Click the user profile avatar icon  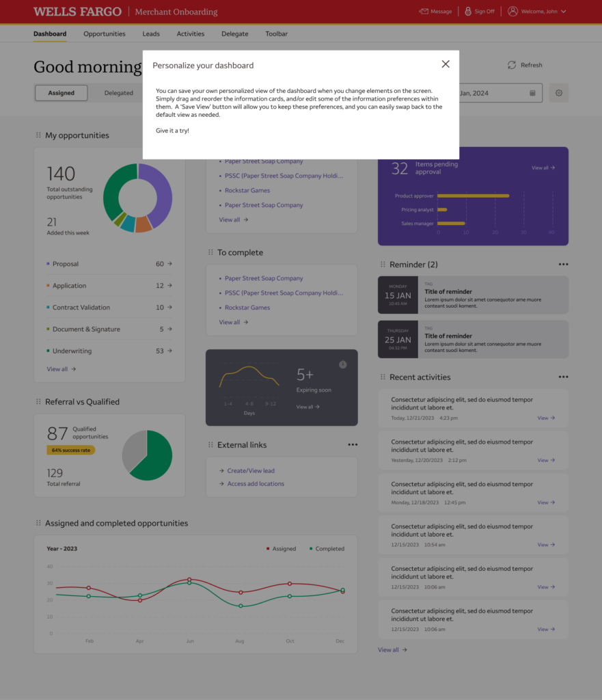512,11
